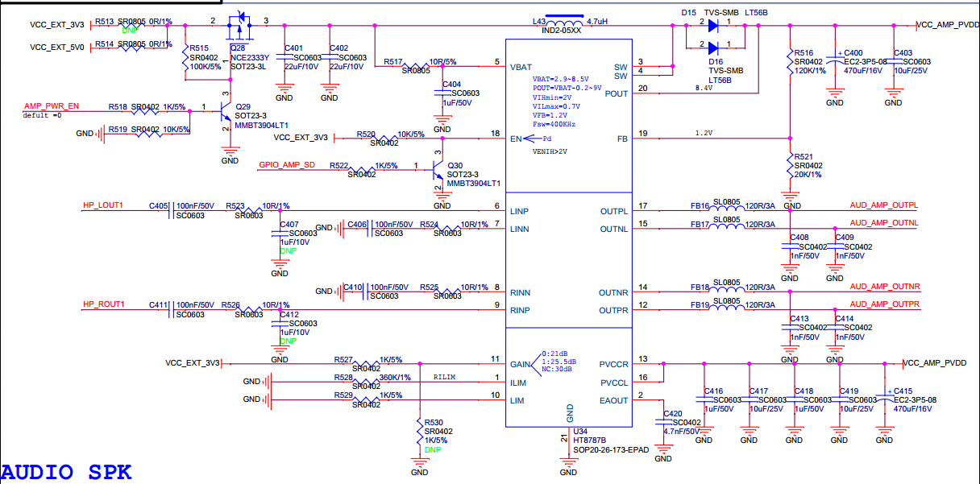Click the Q30 transistor designator
This screenshot has height=484, width=980.
455,165
